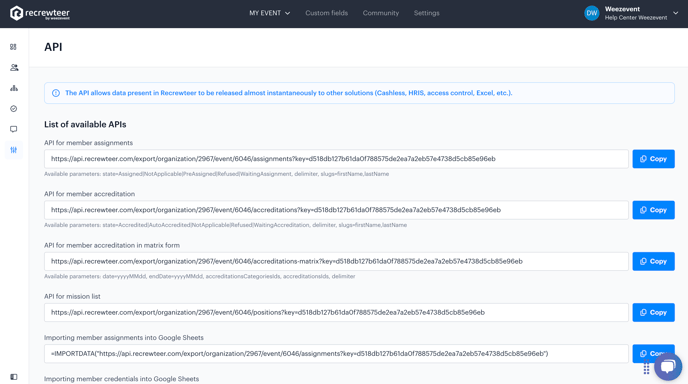This screenshot has width=688, height=384.
Task: Copy the member accreditation API URL
Action: [653, 210]
